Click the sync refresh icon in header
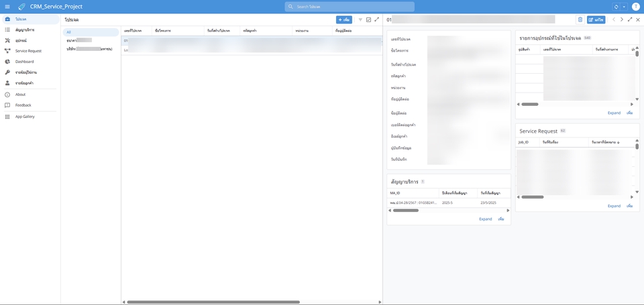Screen dimensions: 644x305 pos(616,7)
